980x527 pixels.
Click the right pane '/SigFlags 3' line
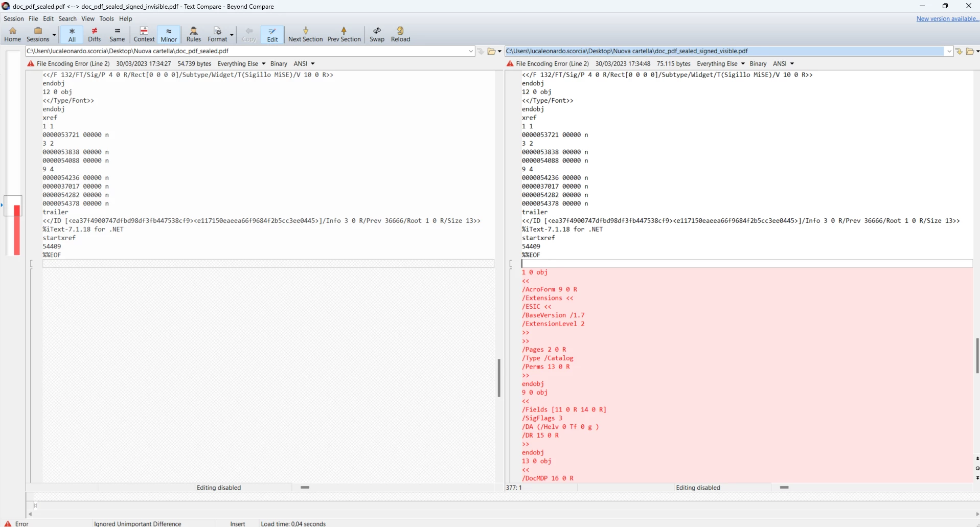542,418
